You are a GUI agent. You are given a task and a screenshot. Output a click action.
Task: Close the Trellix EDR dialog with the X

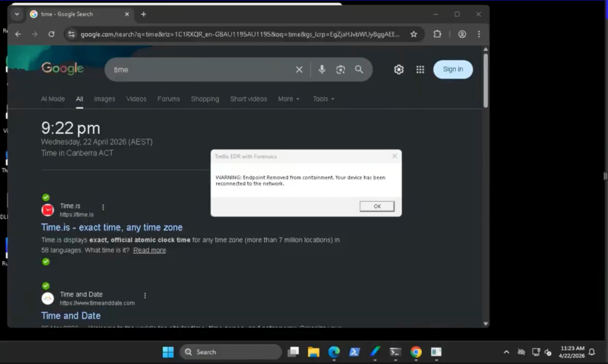(x=395, y=156)
